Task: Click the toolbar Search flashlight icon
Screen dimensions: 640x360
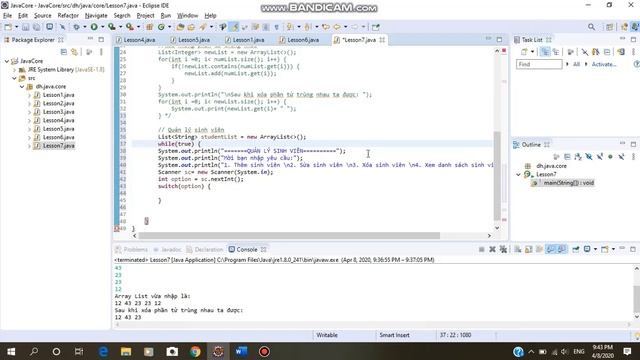Action: 203,27
